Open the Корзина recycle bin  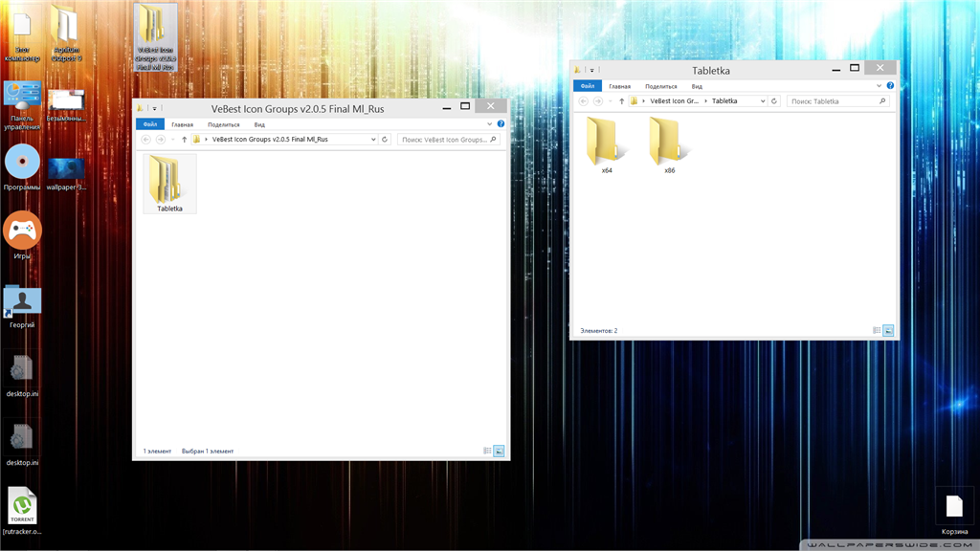954,512
